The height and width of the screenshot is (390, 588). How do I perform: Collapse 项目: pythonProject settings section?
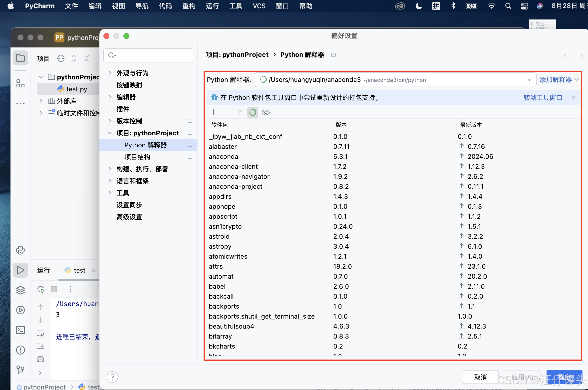click(110, 133)
